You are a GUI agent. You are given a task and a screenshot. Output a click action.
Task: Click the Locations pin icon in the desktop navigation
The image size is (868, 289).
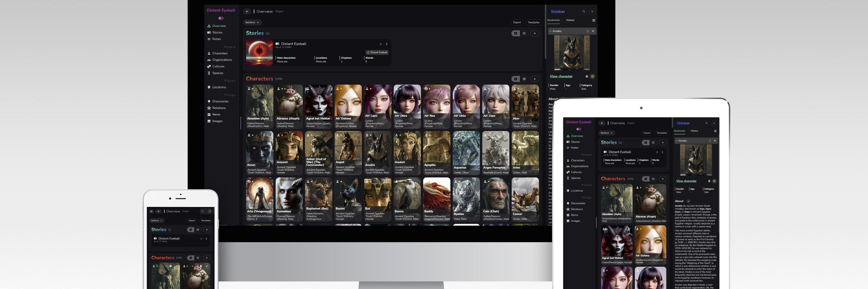coord(209,87)
